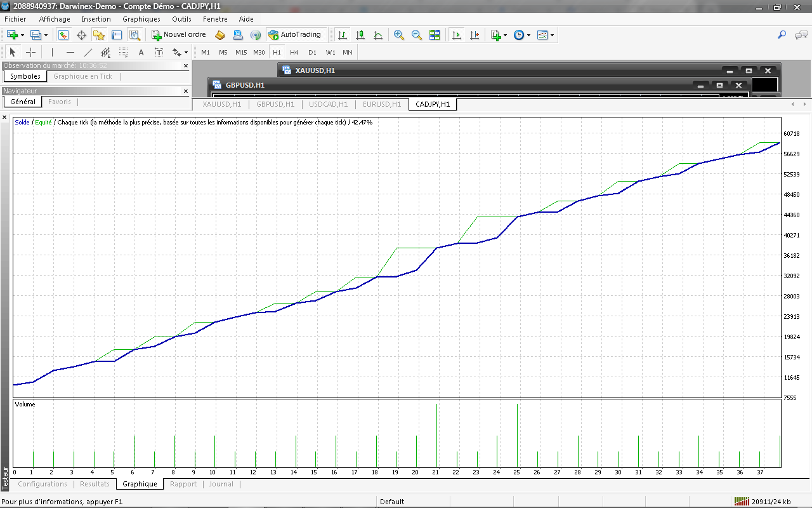This screenshot has height=508, width=812.
Task: Toggle the chart shift button
Action: coord(474,35)
